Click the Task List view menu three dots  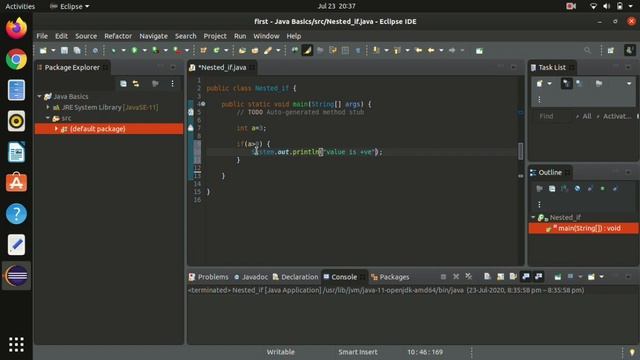click(539, 100)
